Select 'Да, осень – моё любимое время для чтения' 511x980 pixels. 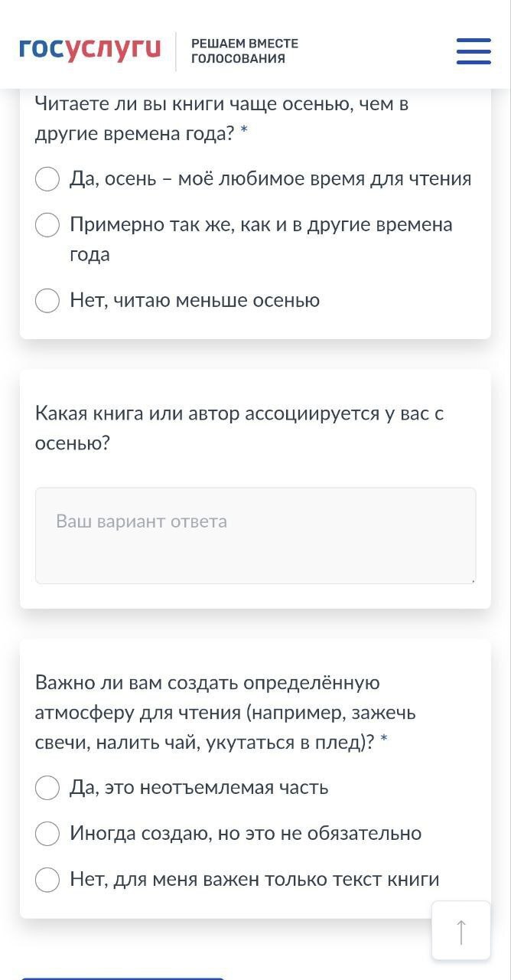pyautogui.click(x=47, y=179)
